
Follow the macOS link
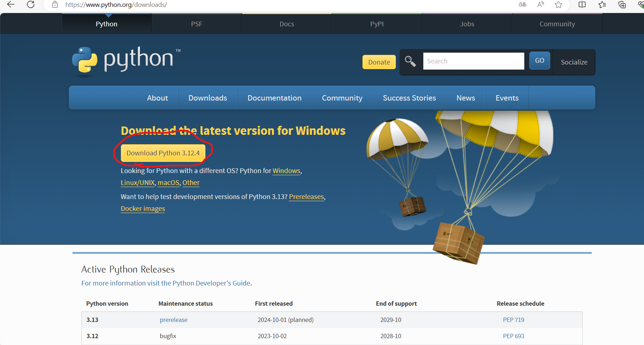pos(168,183)
